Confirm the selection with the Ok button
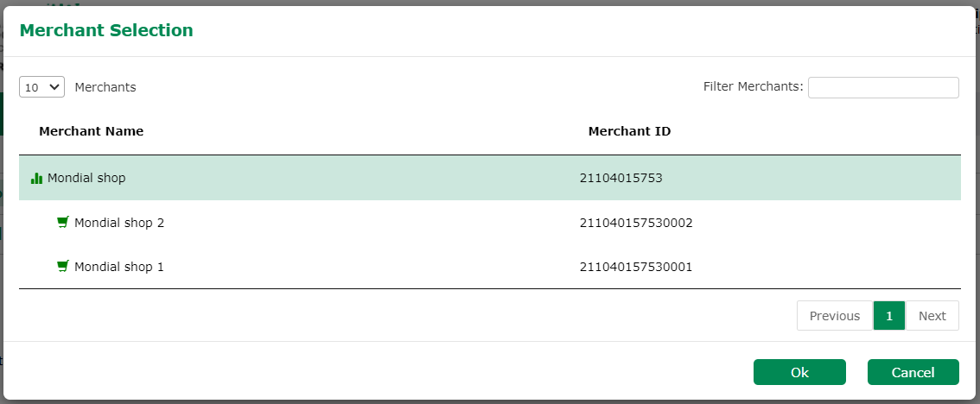This screenshot has height=404, width=980. point(799,372)
